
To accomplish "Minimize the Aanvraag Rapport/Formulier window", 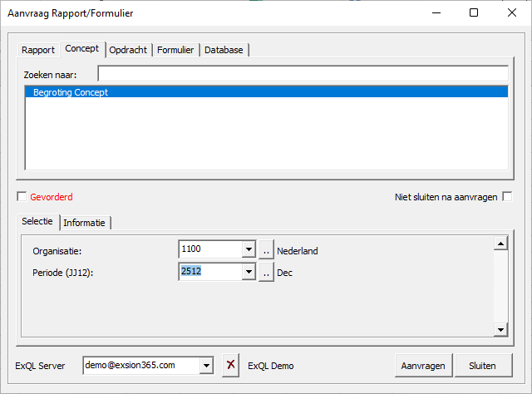I will point(436,13).
